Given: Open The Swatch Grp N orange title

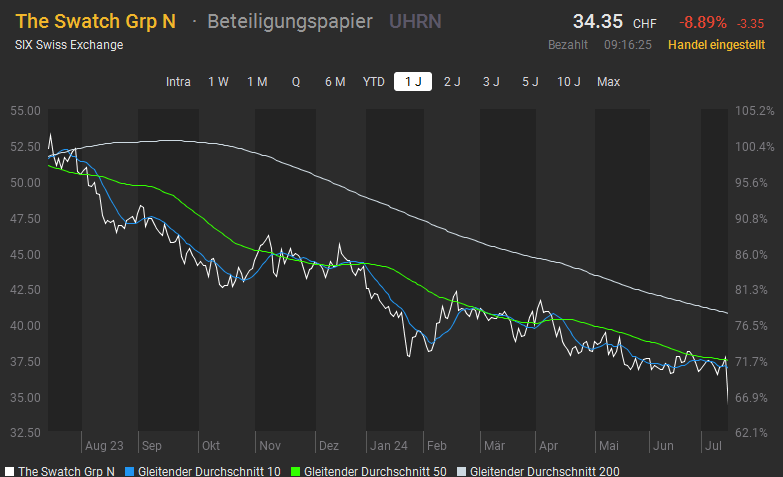Looking at the screenshot, I should (95, 21).
